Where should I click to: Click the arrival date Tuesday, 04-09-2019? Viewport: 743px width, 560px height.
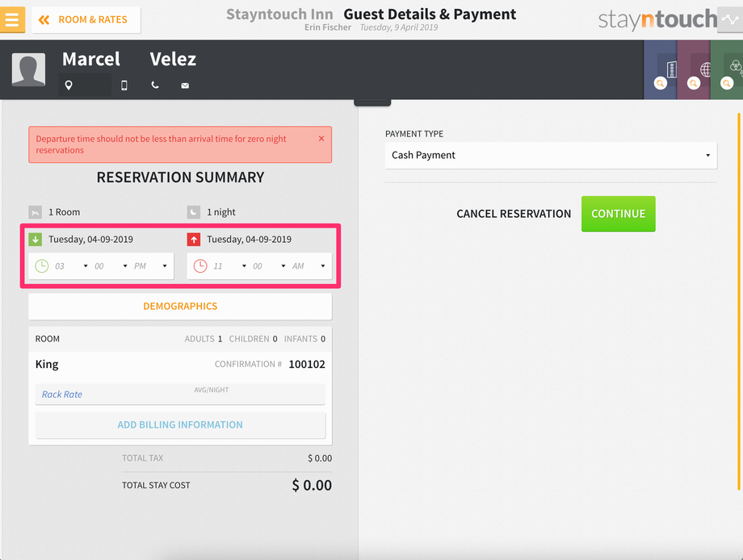click(90, 240)
